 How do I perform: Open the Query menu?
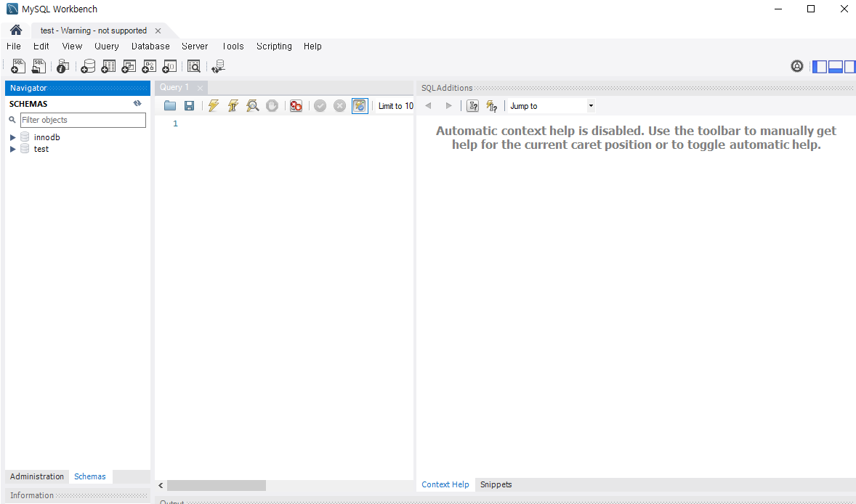click(106, 46)
